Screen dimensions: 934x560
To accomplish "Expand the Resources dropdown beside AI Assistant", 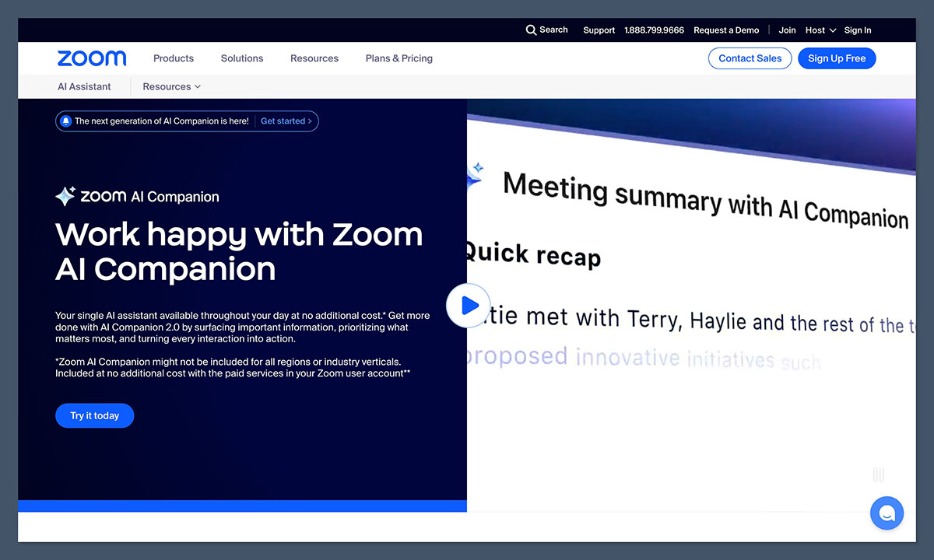I will click(x=171, y=87).
